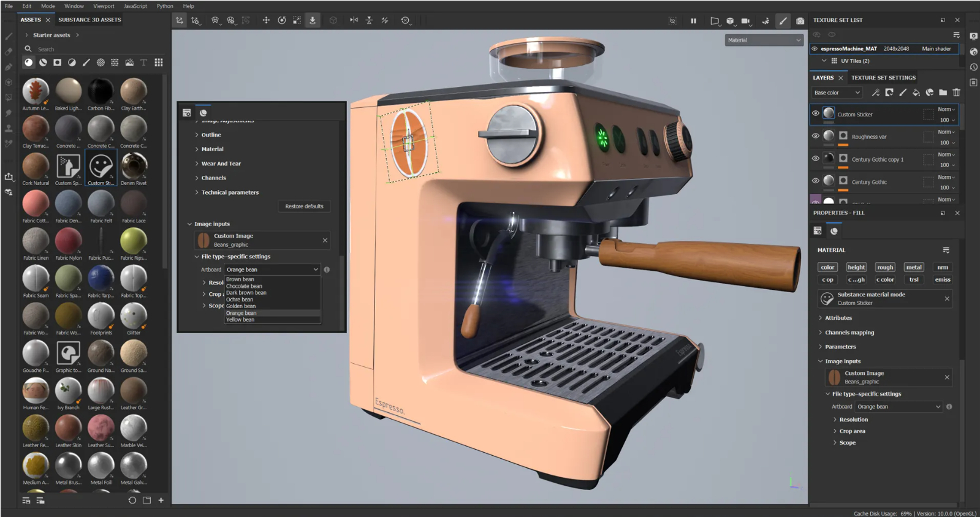The image size is (980, 517).
Task: Toggle the color channel button
Action: tap(827, 268)
